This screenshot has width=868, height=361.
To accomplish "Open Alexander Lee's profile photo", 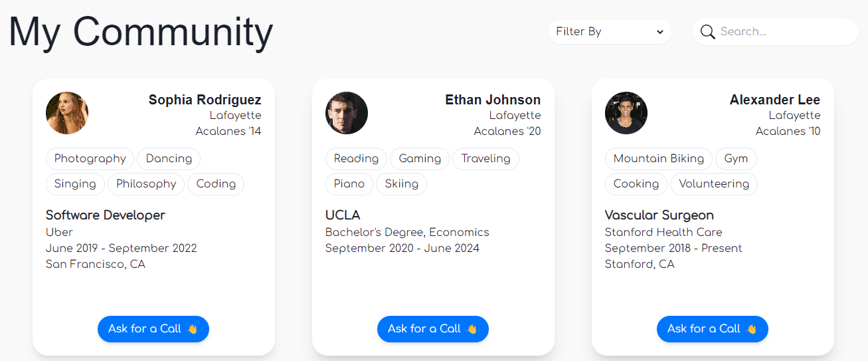I will coord(626,113).
